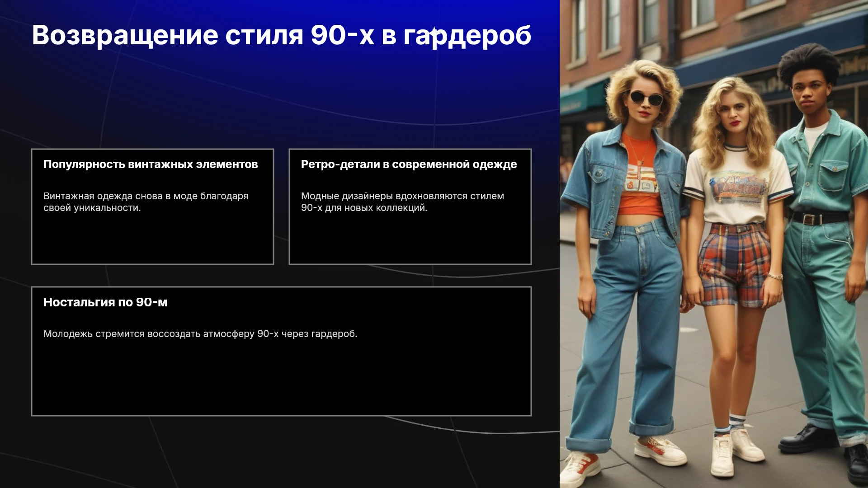Select heading "Популярность винтажных элементов"
Screen dimensions: 868x488
pos(151,164)
